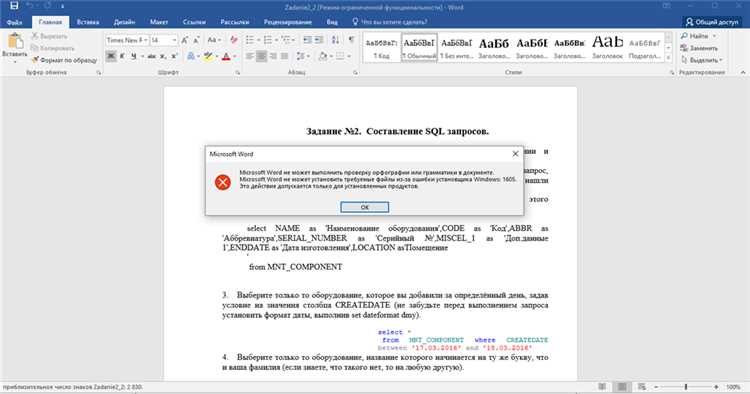The width and height of the screenshot is (750, 394).
Task: Open the borders dropdown
Action: (x=349, y=56)
